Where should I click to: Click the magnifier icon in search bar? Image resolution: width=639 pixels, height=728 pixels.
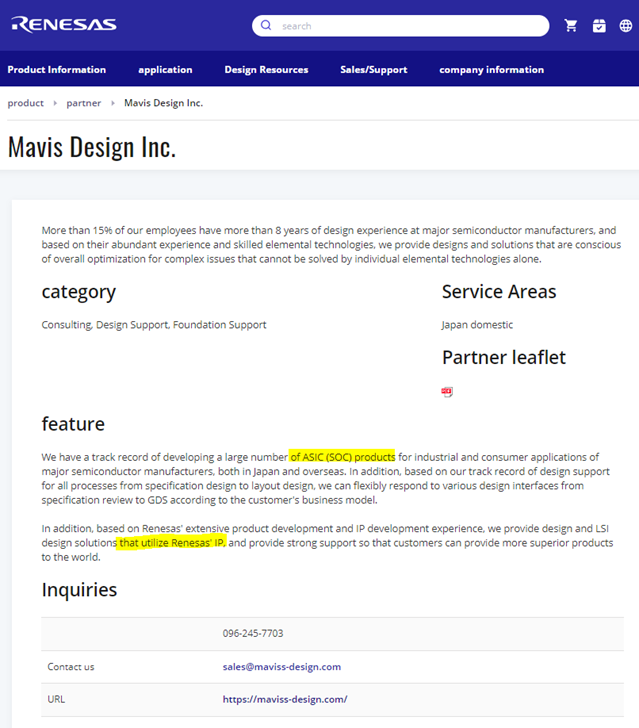click(266, 26)
